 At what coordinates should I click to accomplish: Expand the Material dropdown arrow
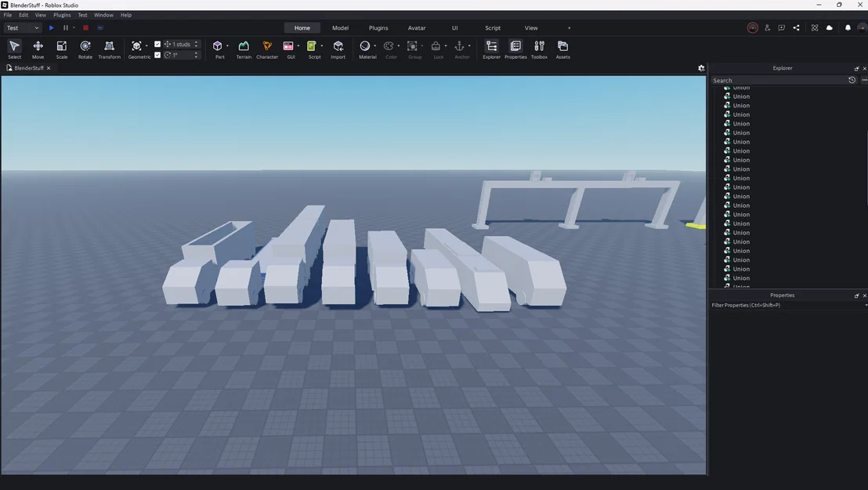(374, 46)
